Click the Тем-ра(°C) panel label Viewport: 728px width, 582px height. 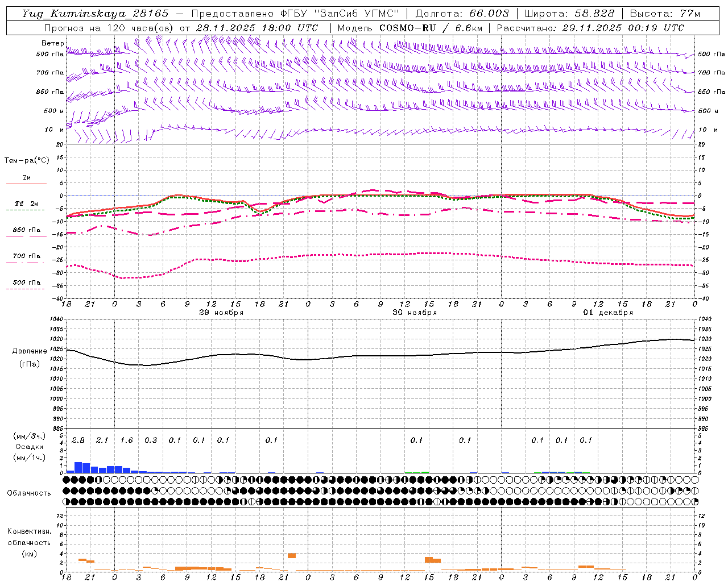pos(27,161)
